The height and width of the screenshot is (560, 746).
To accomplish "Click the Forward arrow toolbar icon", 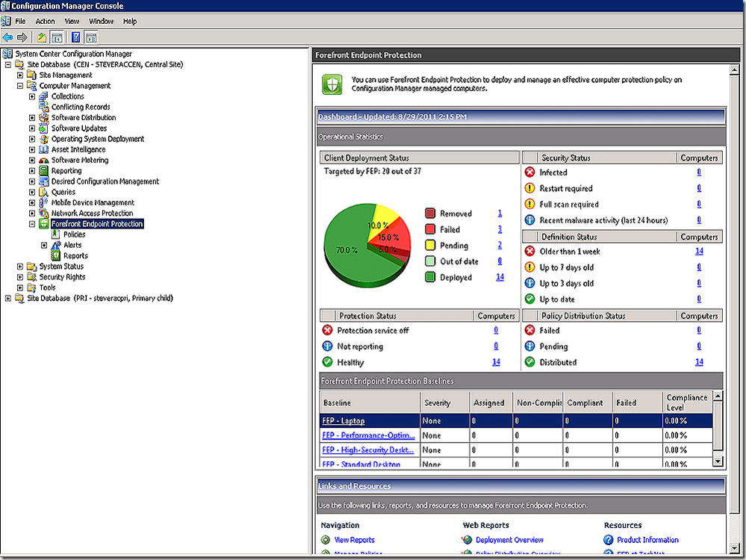I will pyautogui.click(x=22, y=37).
